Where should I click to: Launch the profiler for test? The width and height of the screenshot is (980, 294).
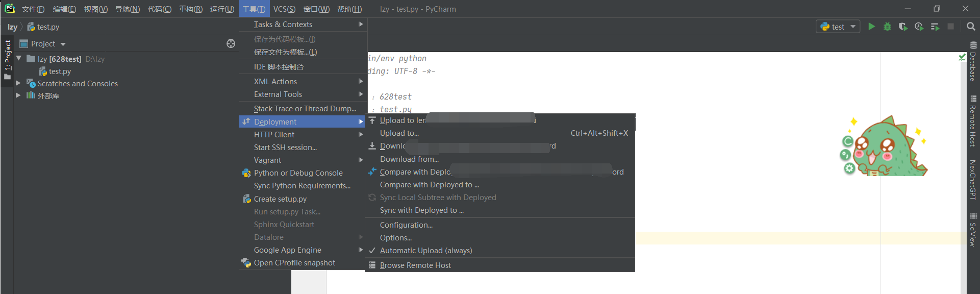click(x=919, y=27)
